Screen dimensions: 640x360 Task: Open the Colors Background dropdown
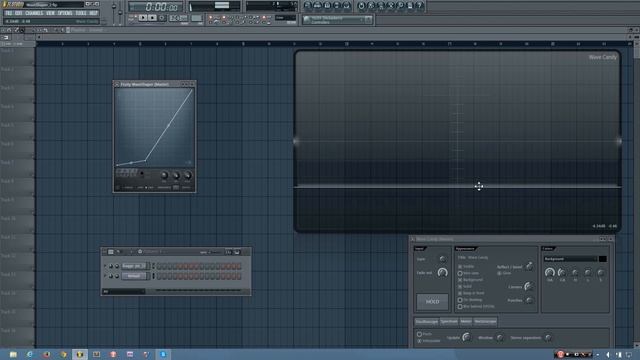570,259
